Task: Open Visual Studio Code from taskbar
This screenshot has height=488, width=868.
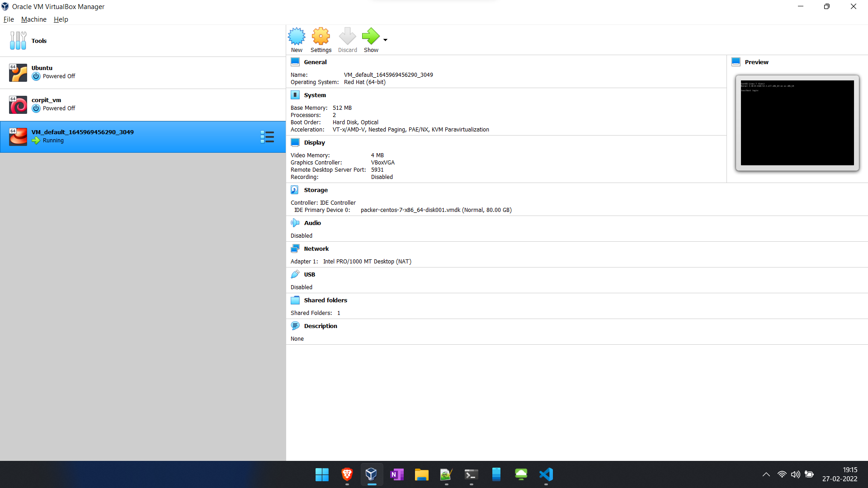Action: pos(546,474)
